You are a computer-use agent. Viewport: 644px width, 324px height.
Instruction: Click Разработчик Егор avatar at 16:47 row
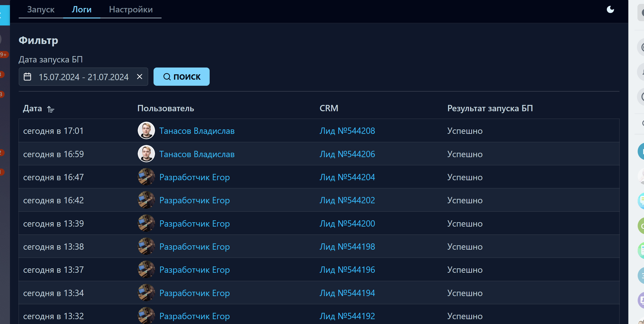(x=146, y=177)
